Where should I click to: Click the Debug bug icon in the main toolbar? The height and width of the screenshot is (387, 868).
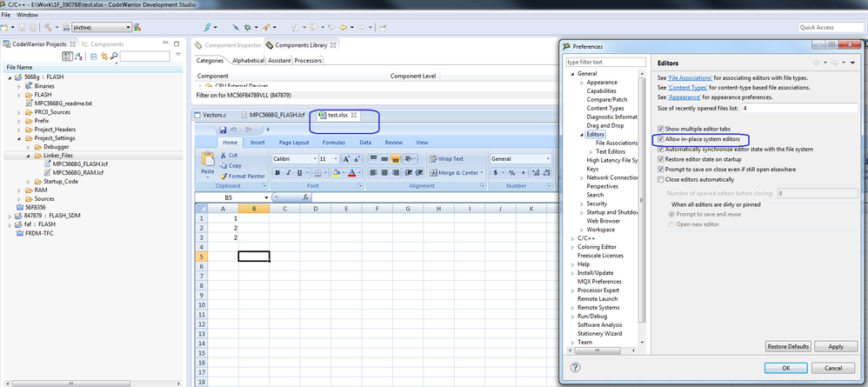(248, 27)
